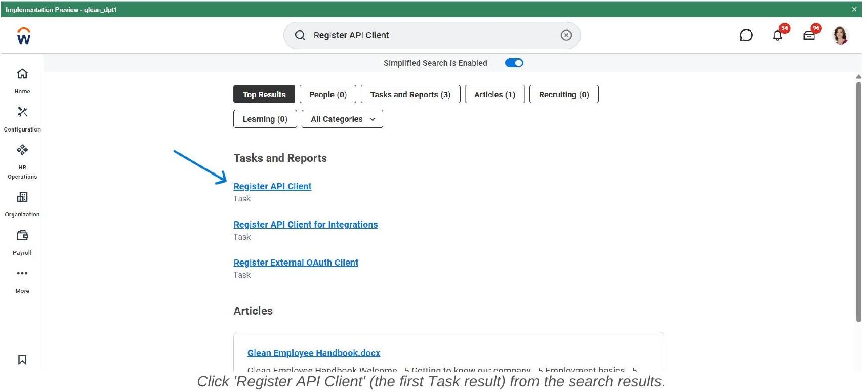868x392 pixels.
Task: Click the bookmark icon in the sidebar
Action: tap(22, 360)
